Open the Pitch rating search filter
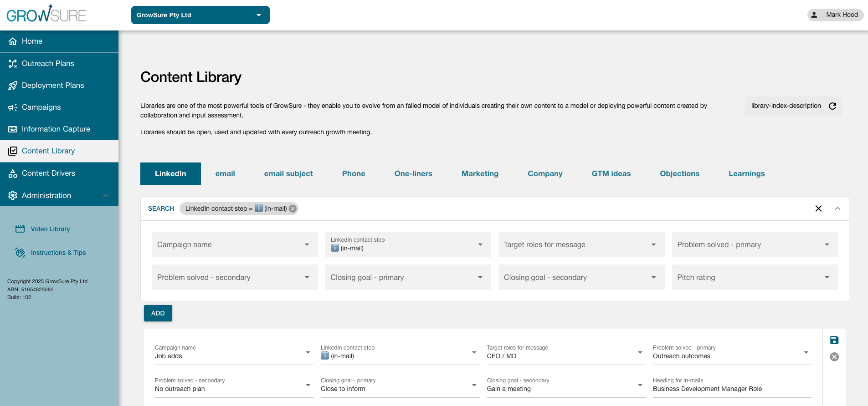 click(x=755, y=277)
